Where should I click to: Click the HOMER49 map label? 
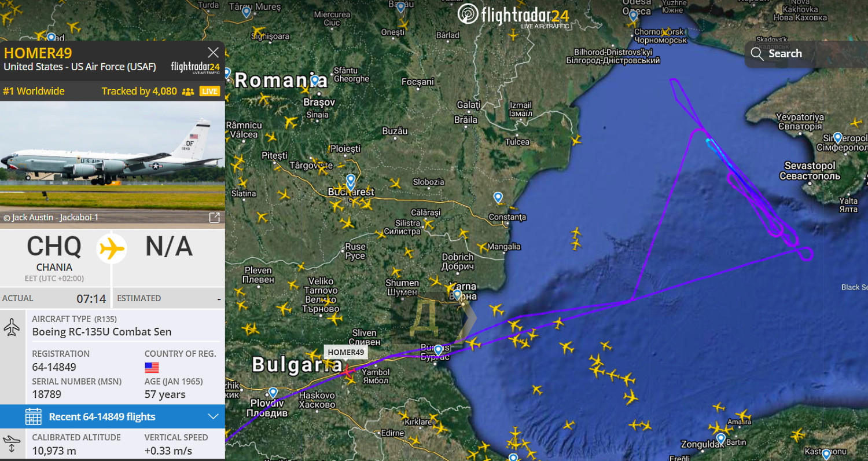(x=345, y=352)
